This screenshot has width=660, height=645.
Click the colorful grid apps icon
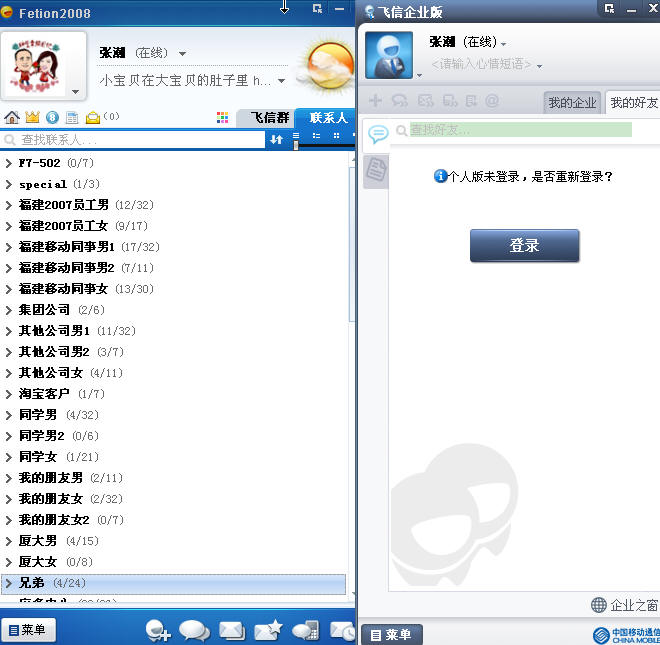(222, 117)
